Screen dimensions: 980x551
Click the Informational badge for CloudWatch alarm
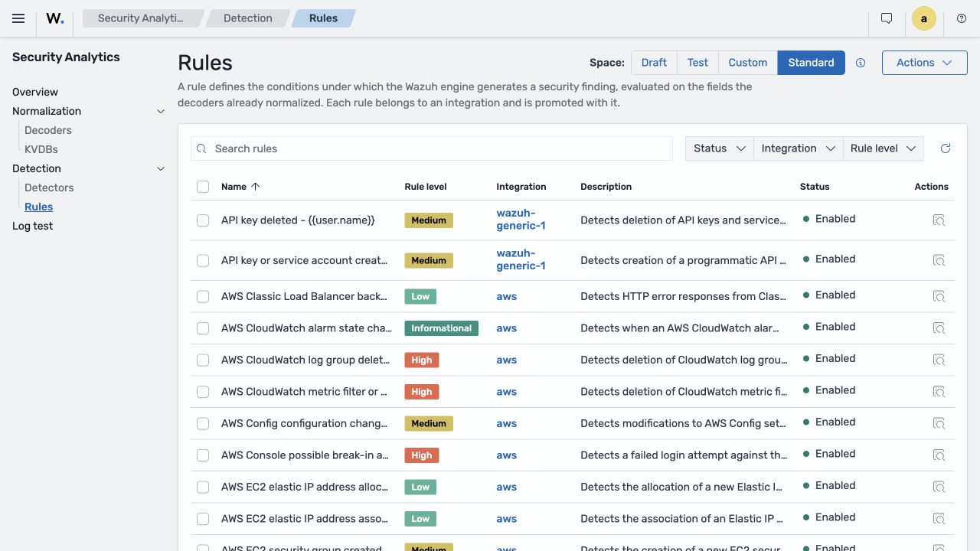click(x=442, y=328)
